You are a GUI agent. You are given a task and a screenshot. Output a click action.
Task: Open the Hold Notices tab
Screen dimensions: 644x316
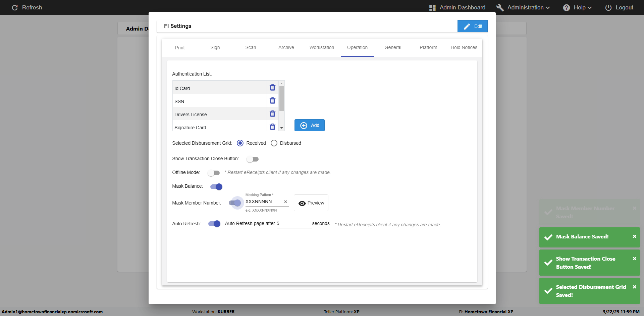tap(464, 48)
